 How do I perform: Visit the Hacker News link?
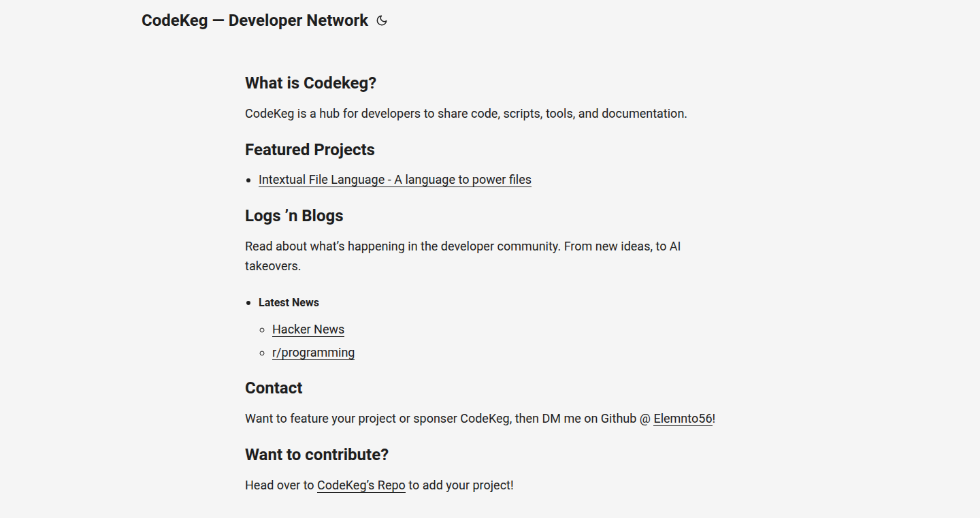coord(308,329)
